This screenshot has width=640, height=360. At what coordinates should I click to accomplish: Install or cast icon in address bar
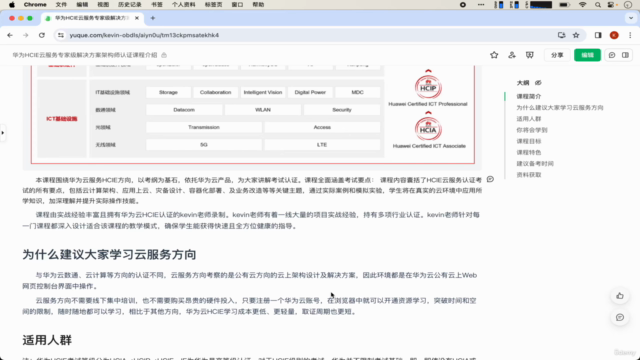click(562, 36)
